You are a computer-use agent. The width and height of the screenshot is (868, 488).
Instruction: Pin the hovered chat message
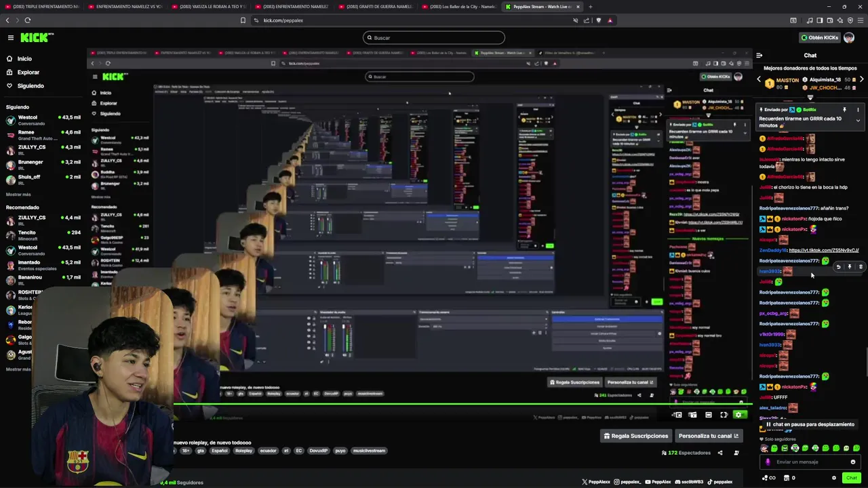[849, 267]
